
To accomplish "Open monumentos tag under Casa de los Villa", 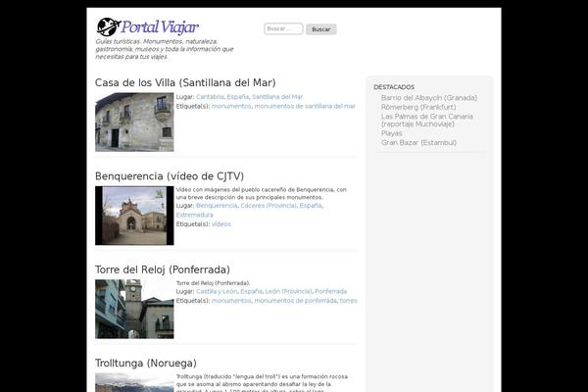I will 231,106.
